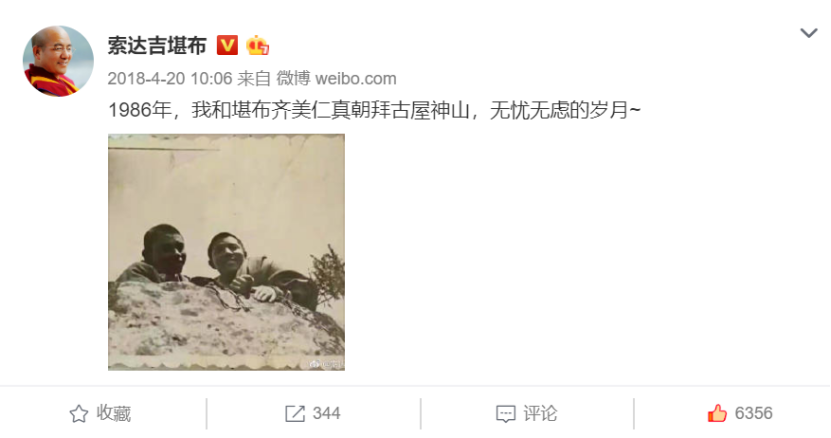The width and height of the screenshot is (831, 438).
Task: Click the 344 repost count
Action: (326, 413)
